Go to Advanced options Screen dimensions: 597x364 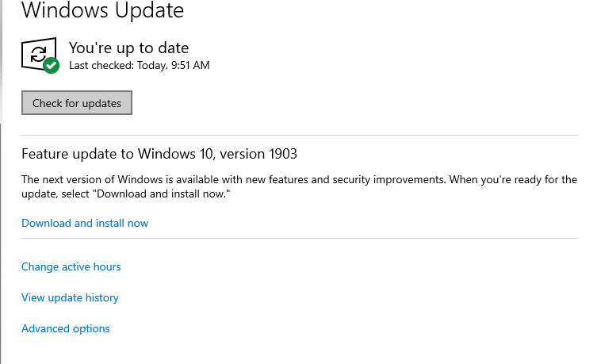(66, 329)
